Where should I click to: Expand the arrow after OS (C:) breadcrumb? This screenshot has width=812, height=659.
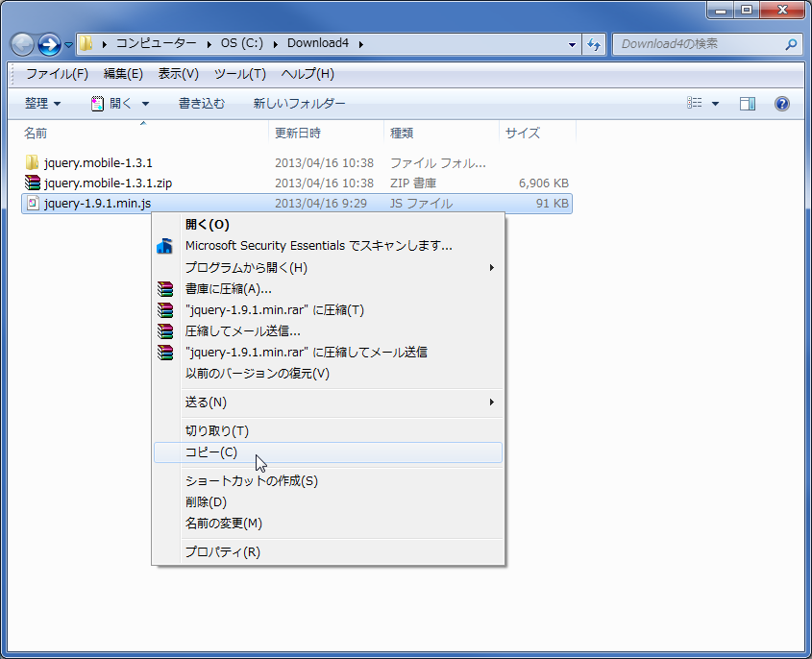click(x=275, y=44)
